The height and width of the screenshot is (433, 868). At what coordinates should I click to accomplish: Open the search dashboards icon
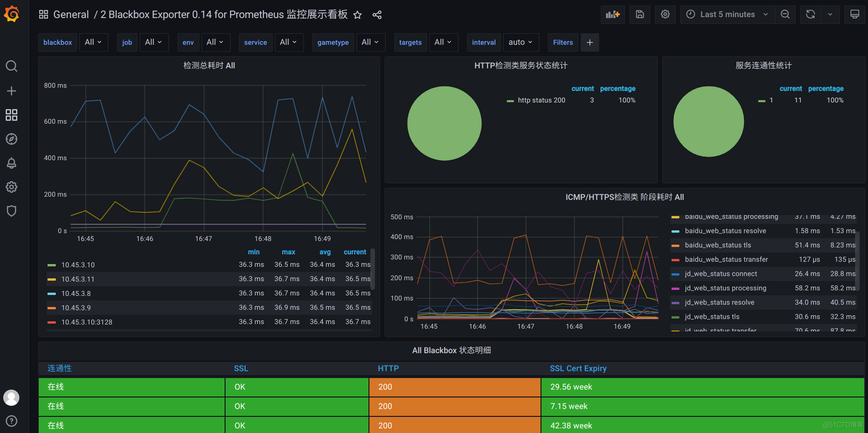[x=12, y=66]
